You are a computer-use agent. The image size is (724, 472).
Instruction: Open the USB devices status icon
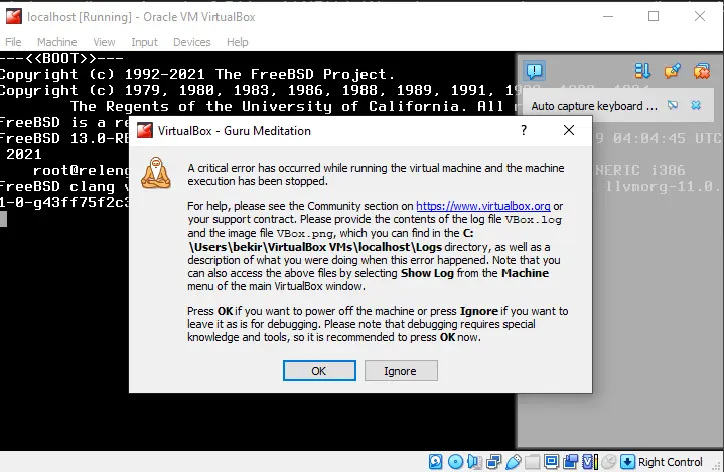(x=513, y=461)
